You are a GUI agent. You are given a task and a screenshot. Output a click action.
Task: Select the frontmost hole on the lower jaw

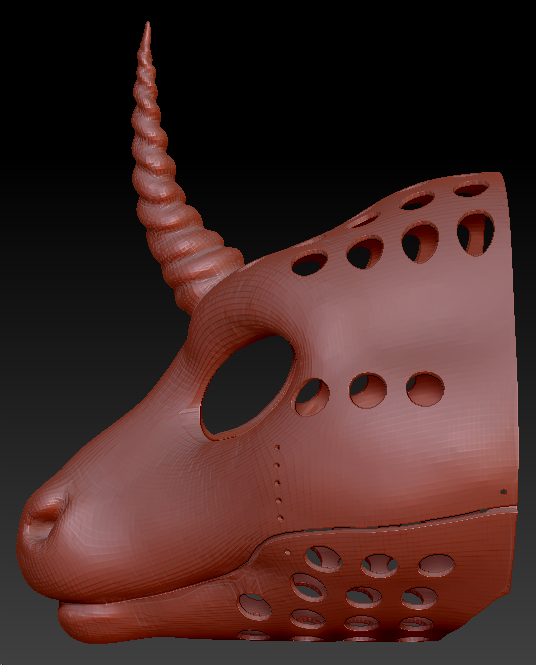(x=255, y=606)
